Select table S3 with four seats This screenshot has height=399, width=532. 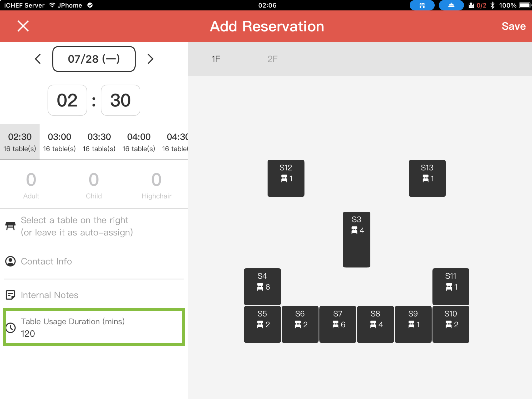[x=356, y=239]
